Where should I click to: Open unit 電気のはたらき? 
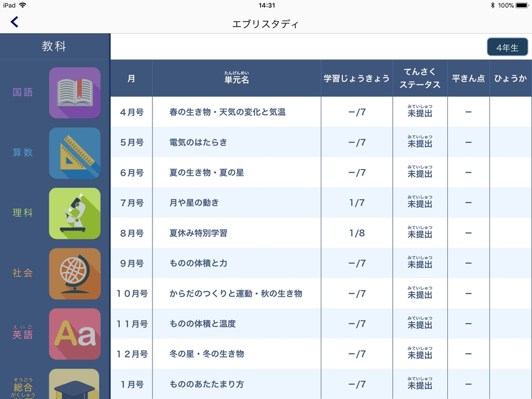(x=198, y=142)
